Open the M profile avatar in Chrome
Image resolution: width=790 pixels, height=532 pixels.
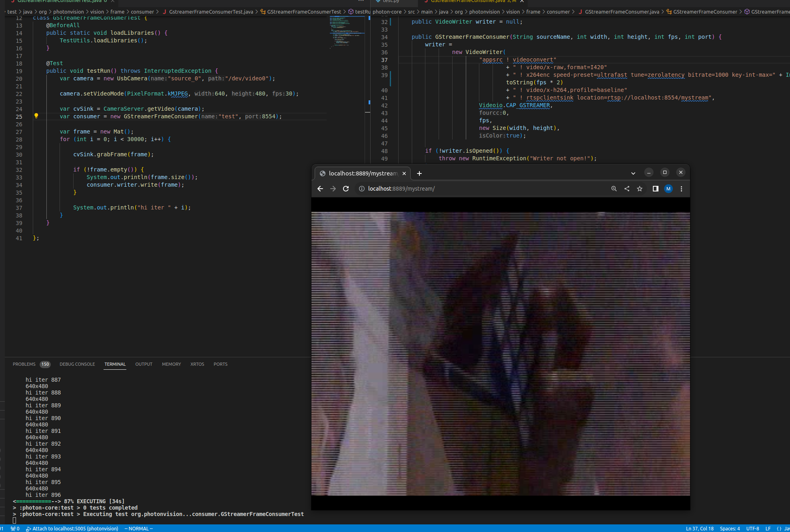point(668,189)
